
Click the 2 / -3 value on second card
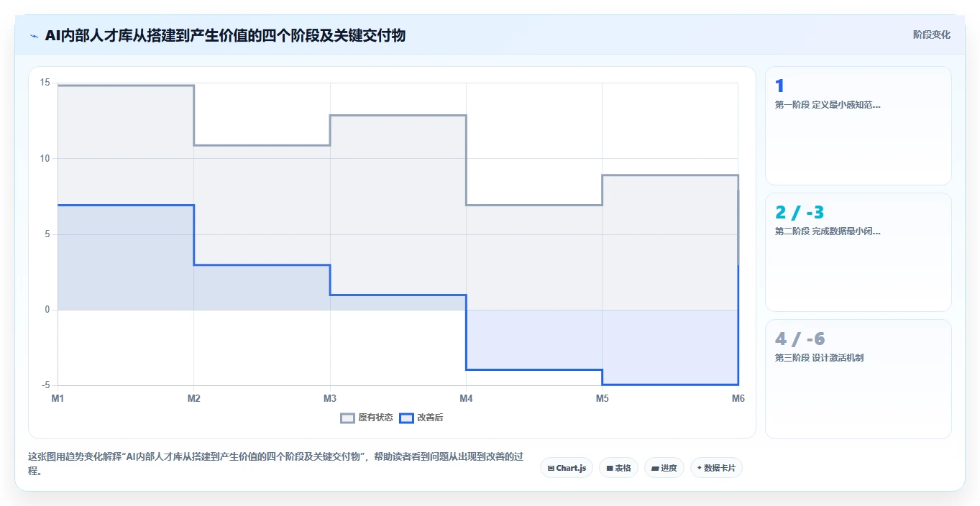point(800,212)
